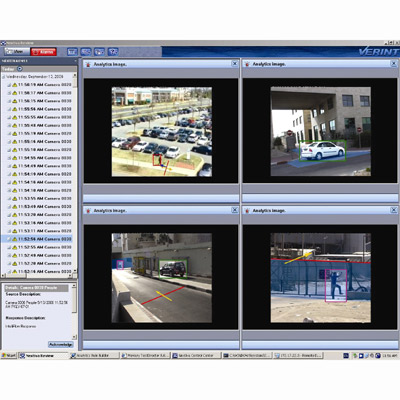Select the 11:55:48 AM Camera alarm row
The image size is (400, 400).
click(x=40, y=125)
